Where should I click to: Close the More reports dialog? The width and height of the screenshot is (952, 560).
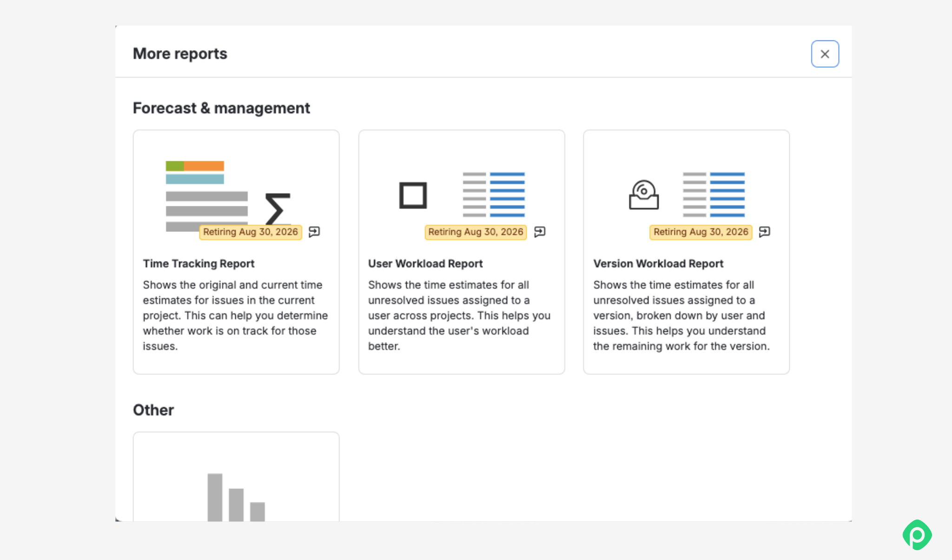coord(825,54)
